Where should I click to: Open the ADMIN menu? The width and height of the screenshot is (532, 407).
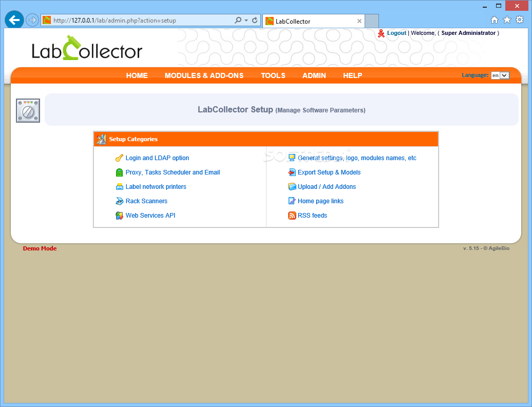click(314, 75)
